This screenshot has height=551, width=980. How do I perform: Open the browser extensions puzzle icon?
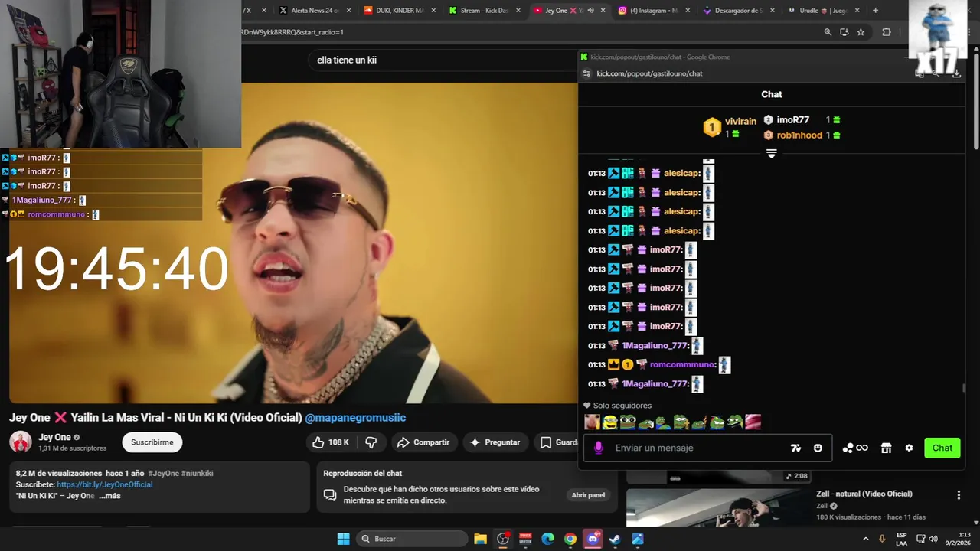point(887,32)
